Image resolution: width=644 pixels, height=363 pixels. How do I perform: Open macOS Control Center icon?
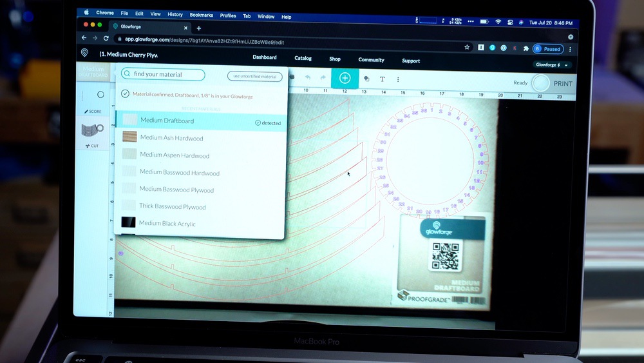click(x=510, y=23)
